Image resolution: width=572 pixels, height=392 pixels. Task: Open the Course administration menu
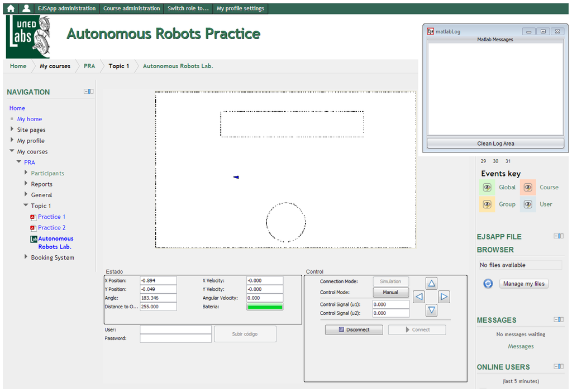point(132,8)
